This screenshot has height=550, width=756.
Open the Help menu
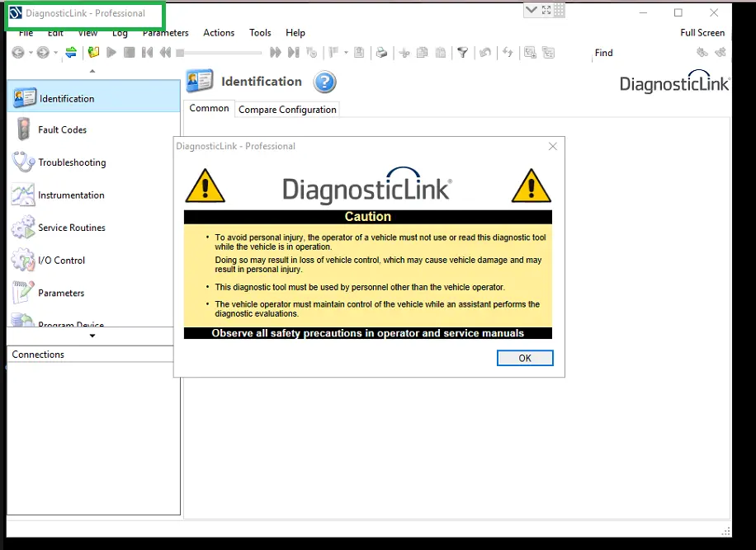295,33
